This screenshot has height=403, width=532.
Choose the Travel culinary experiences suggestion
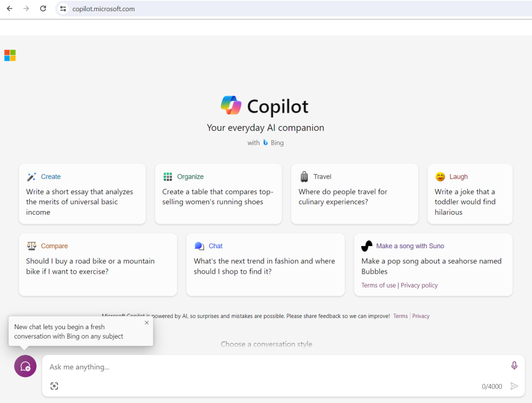(354, 194)
